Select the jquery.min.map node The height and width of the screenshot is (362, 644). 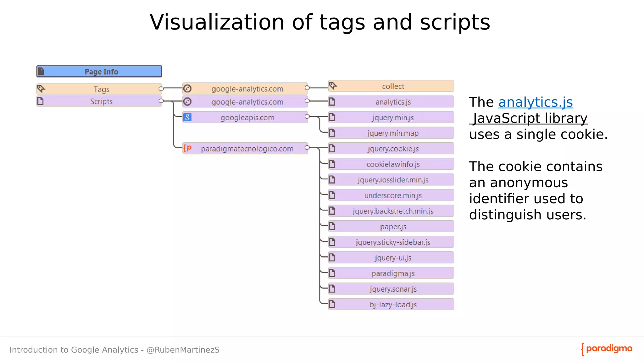393,133
